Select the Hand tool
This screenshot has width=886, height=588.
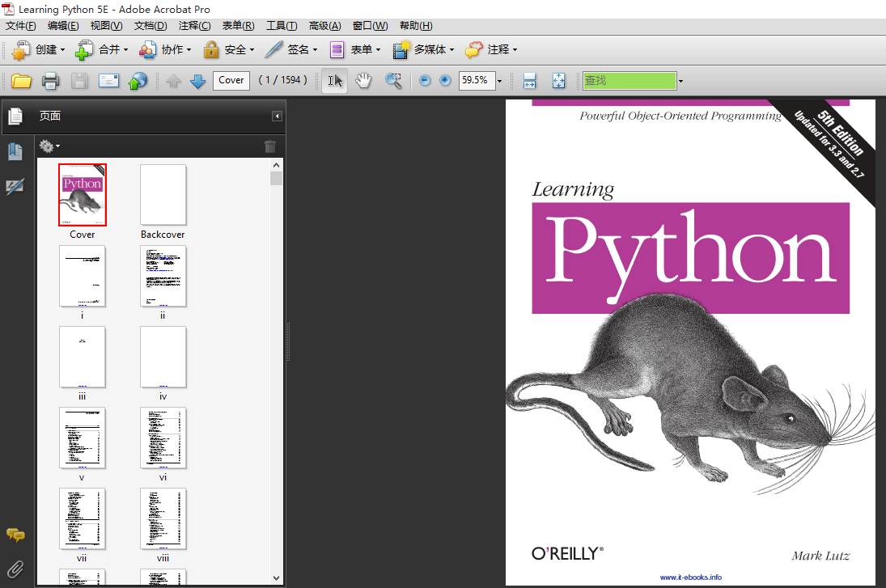tap(363, 81)
